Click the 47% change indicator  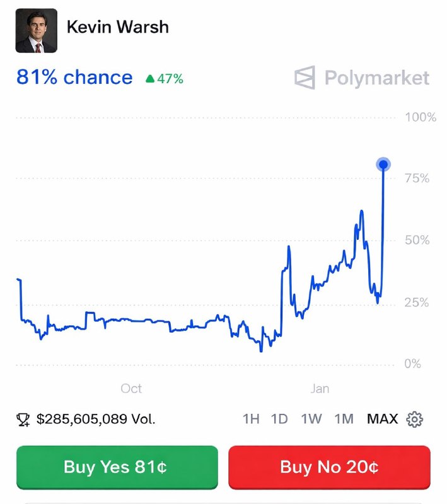[x=165, y=79]
